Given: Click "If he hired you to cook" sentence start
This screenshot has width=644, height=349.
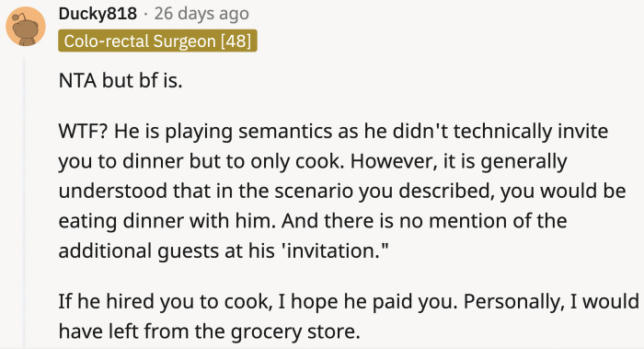Looking at the screenshot, I should click(165, 301).
